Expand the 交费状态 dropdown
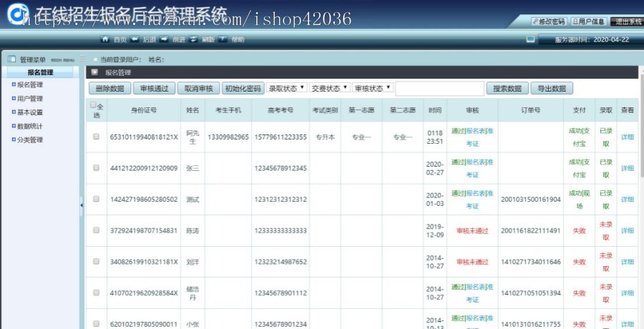Screen dimensions: 644x329 tap(330, 88)
